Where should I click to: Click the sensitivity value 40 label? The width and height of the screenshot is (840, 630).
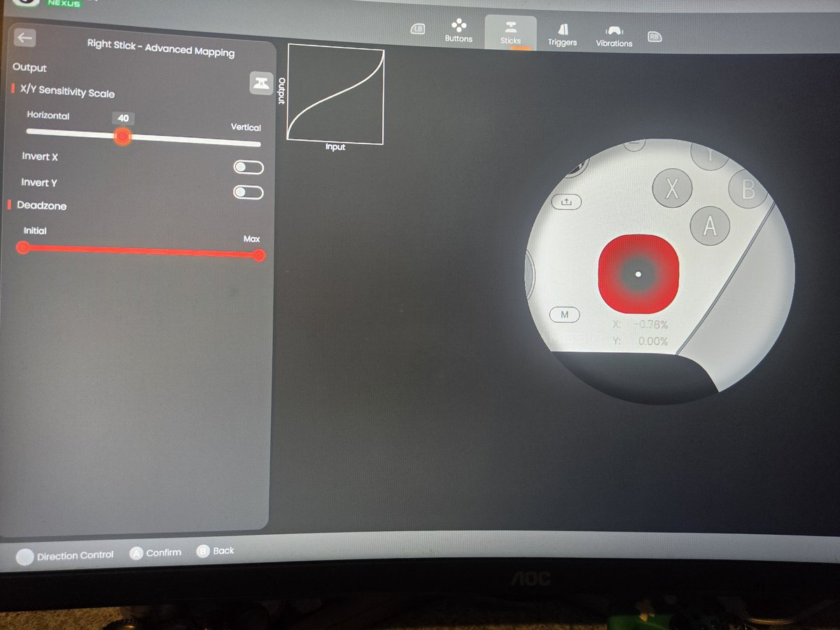pyautogui.click(x=123, y=118)
